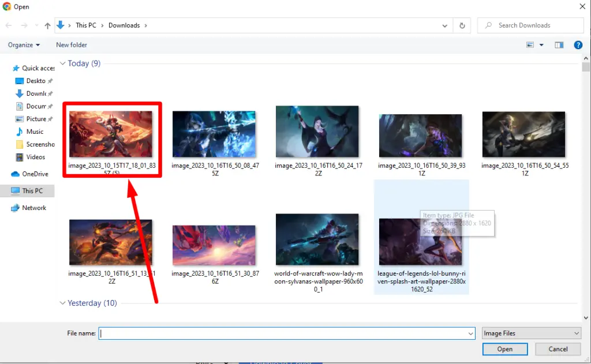Select league-of-legends bunny riven wallpaper thumbnail

(421, 242)
